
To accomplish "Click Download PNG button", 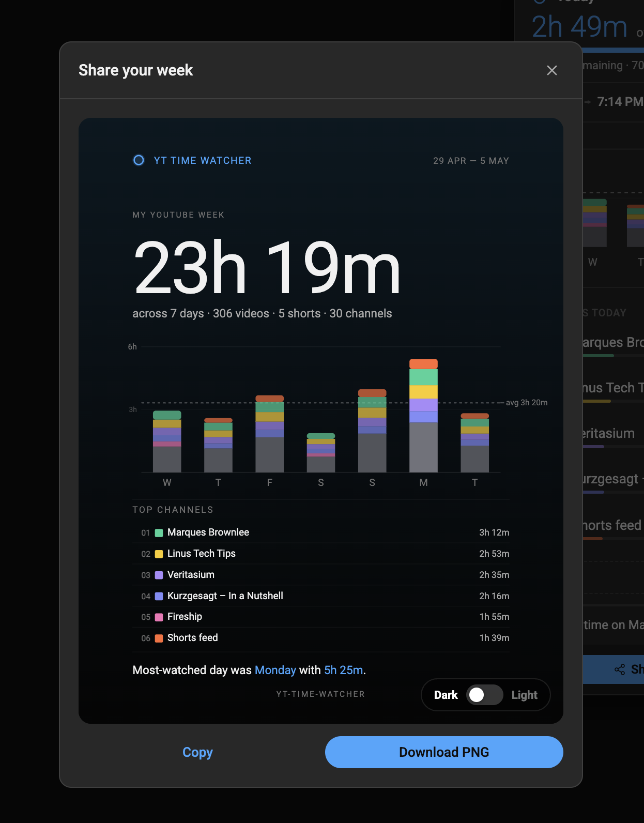I will click(x=444, y=752).
